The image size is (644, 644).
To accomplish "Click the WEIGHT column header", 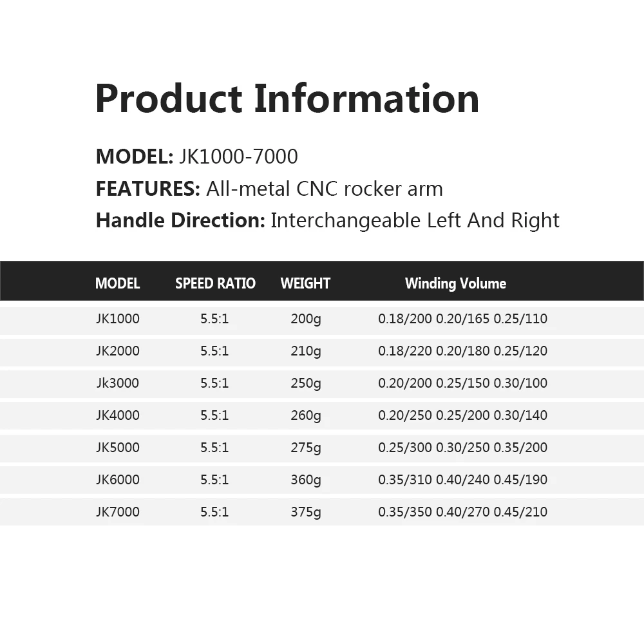I will [x=305, y=283].
